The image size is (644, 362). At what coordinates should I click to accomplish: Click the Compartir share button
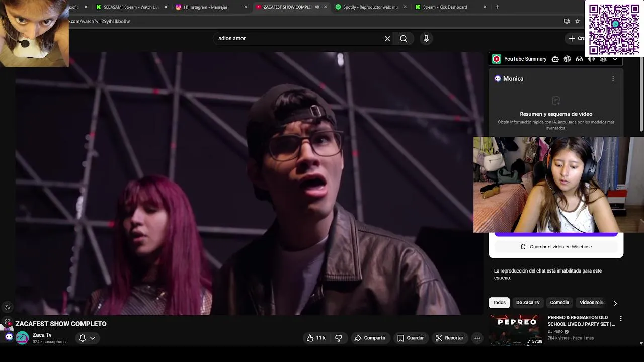coord(370,338)
